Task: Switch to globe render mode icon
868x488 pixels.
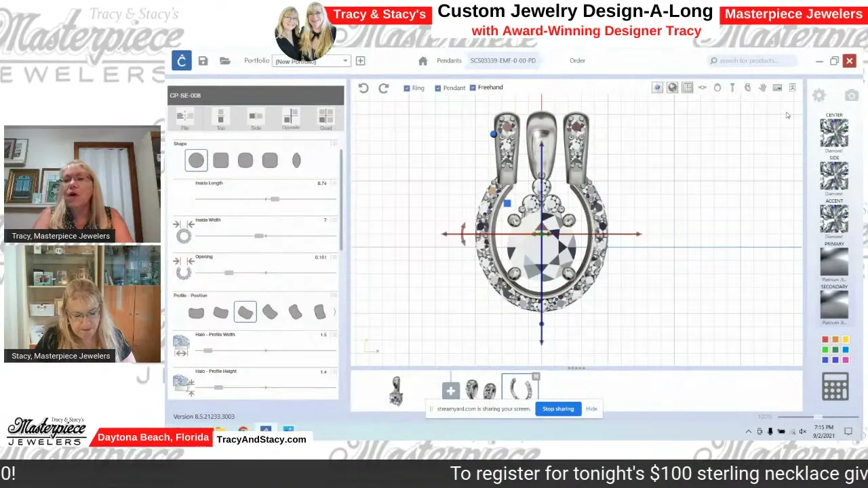Action: [x=672, y=87]
